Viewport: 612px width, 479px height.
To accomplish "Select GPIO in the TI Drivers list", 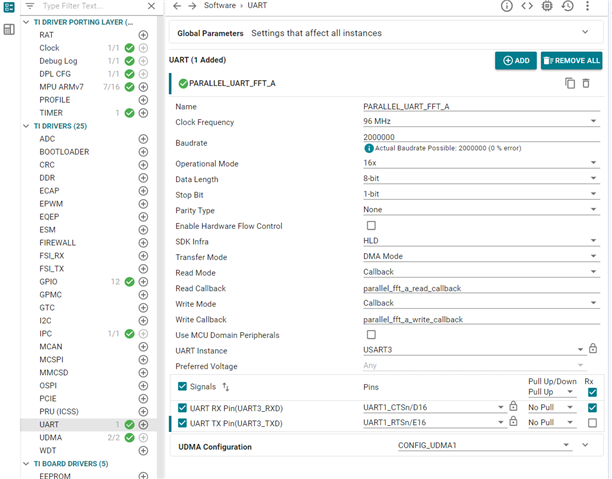I will click(49, 282).
